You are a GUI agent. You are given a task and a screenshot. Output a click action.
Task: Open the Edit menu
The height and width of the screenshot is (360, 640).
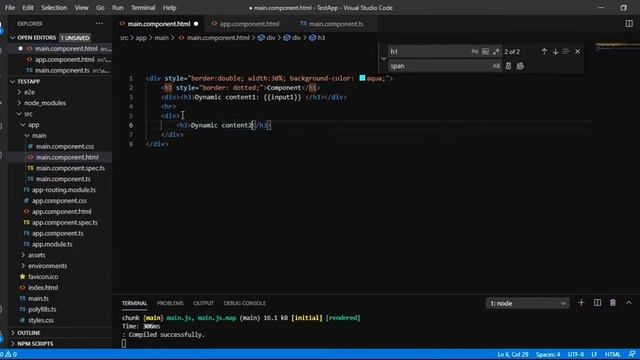[28, 7]
